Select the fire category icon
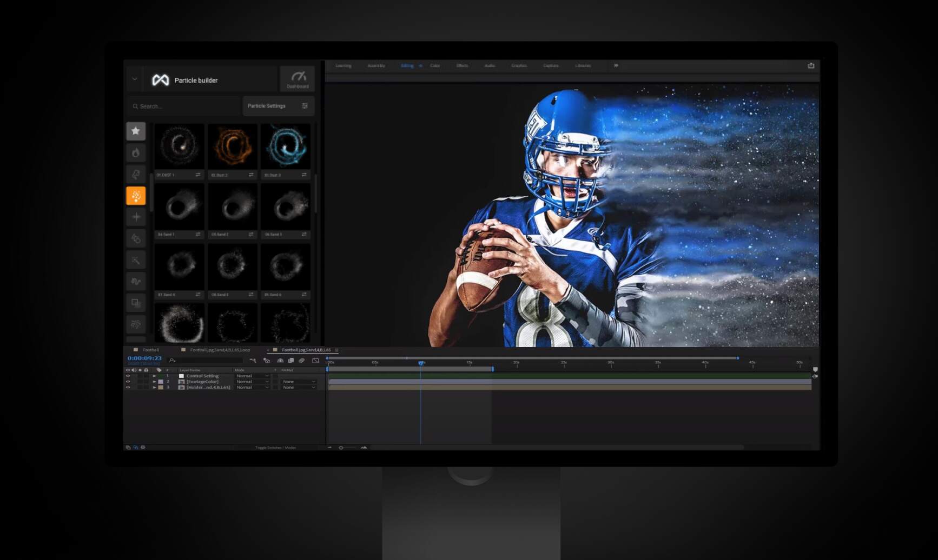Viewport: 938px width, 560px height. pos(136,153)
